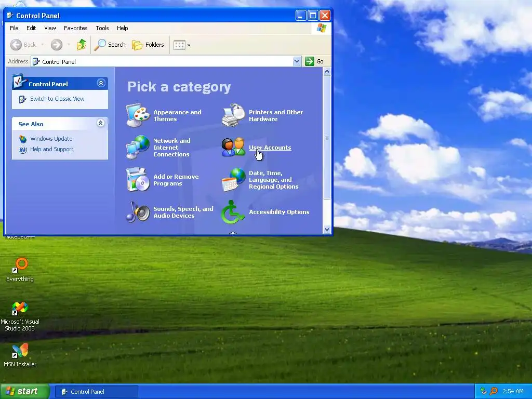Screen dimensions: 532x399
Task: Open Add or Remove Programs text link
Action: tap(176, 180)
